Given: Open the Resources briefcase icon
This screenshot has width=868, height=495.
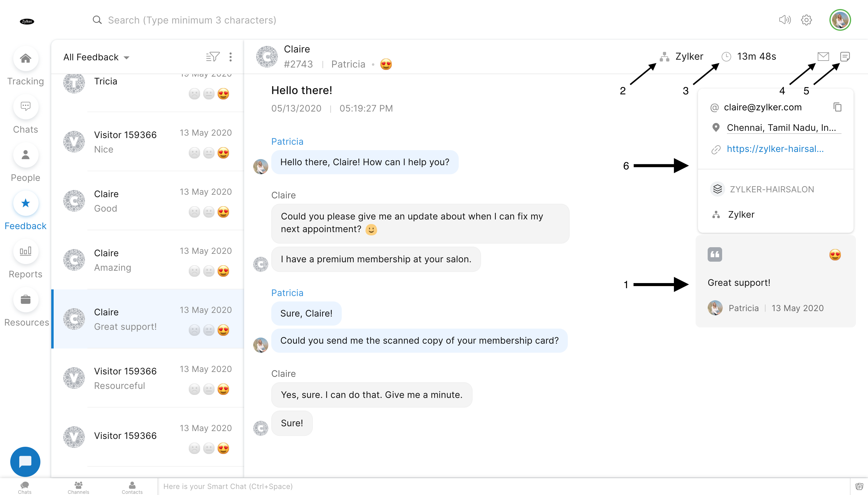Looking at the screenshot, I should (x=26, y=300).
